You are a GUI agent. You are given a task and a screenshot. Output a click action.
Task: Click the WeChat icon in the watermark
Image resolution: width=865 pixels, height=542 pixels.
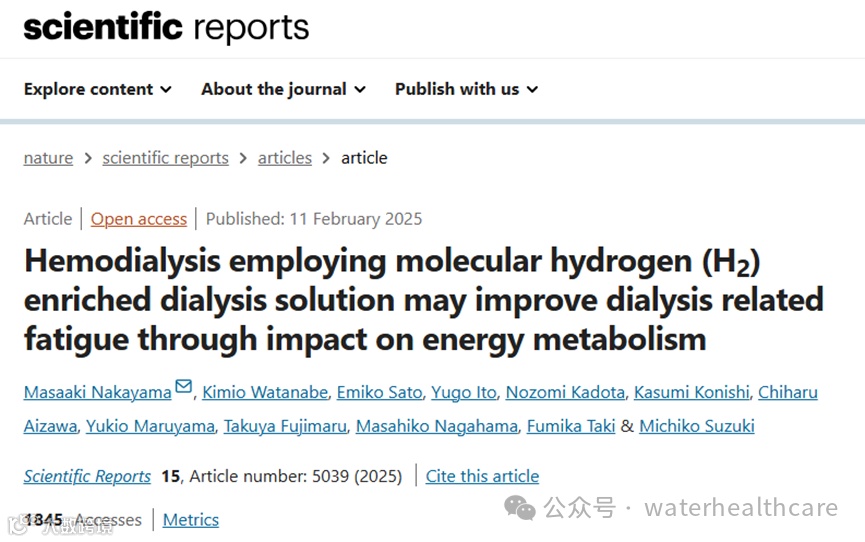coord(520,508)
